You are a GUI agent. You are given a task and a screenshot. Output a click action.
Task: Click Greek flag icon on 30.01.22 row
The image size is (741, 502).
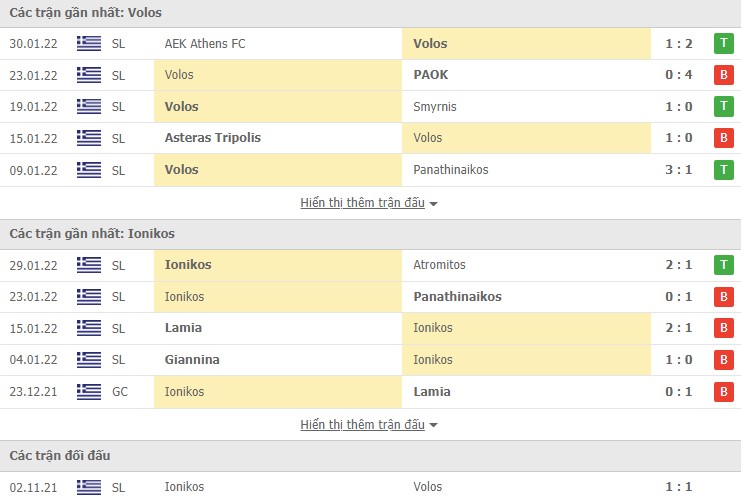tap(89, 43)
